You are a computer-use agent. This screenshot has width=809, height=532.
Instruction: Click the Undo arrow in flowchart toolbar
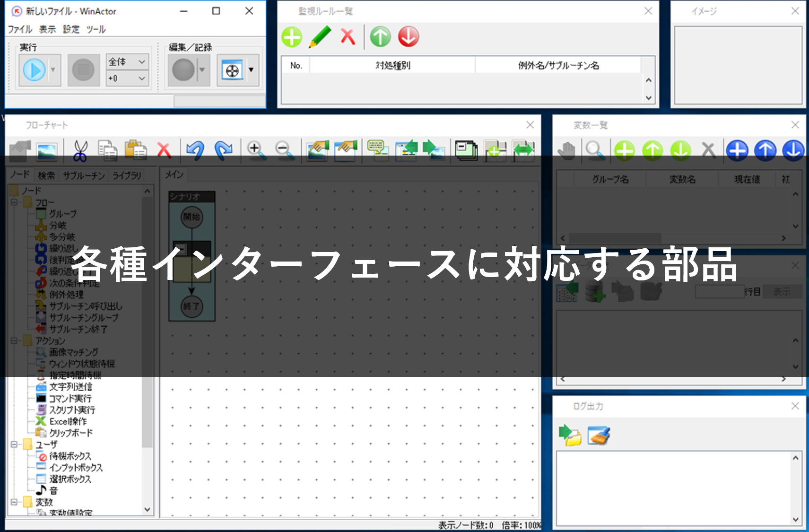[195, 150]
